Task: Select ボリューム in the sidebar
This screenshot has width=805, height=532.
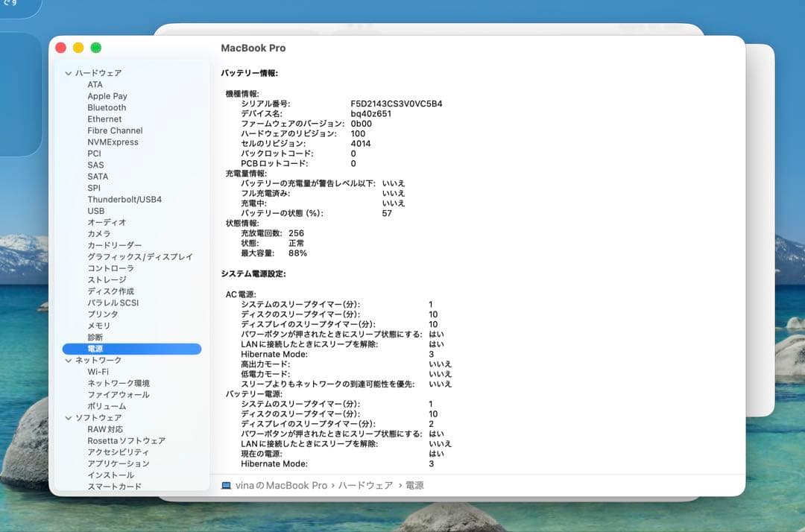Action: 107,406
